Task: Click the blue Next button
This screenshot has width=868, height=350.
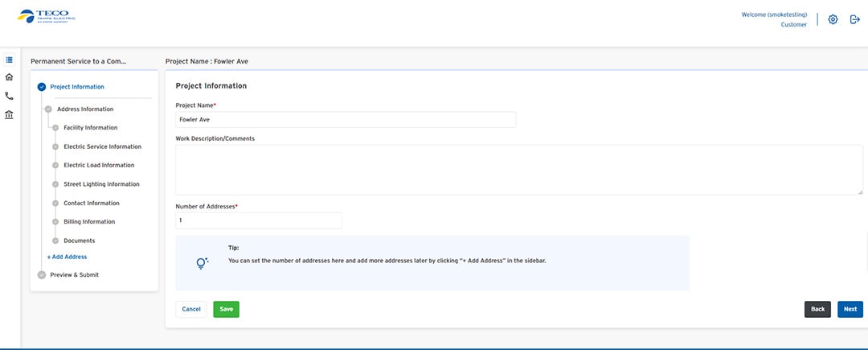Action: point(850,309)
